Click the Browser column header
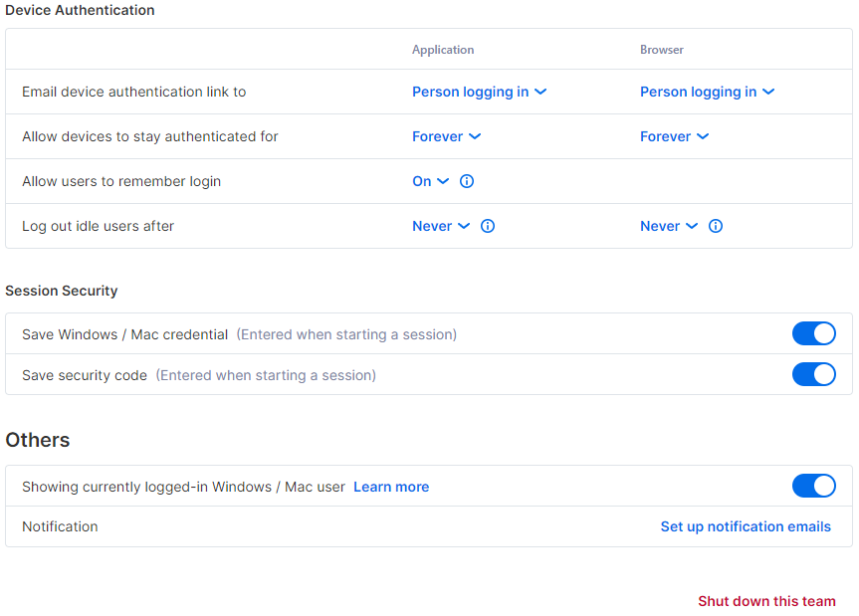 (662, 50)
